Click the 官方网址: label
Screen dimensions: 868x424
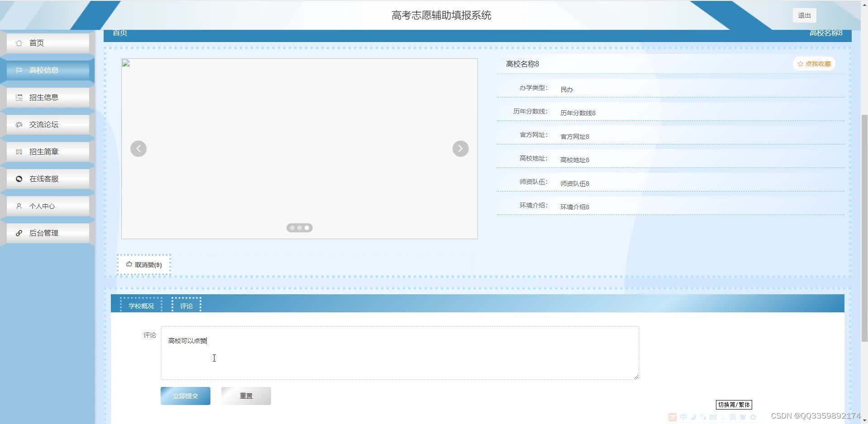[534, 135]
